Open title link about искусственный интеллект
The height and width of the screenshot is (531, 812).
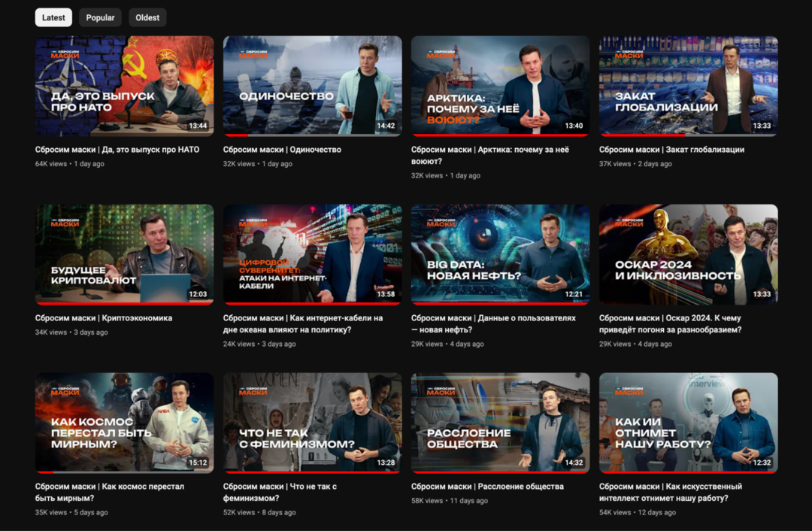point(670,492)
